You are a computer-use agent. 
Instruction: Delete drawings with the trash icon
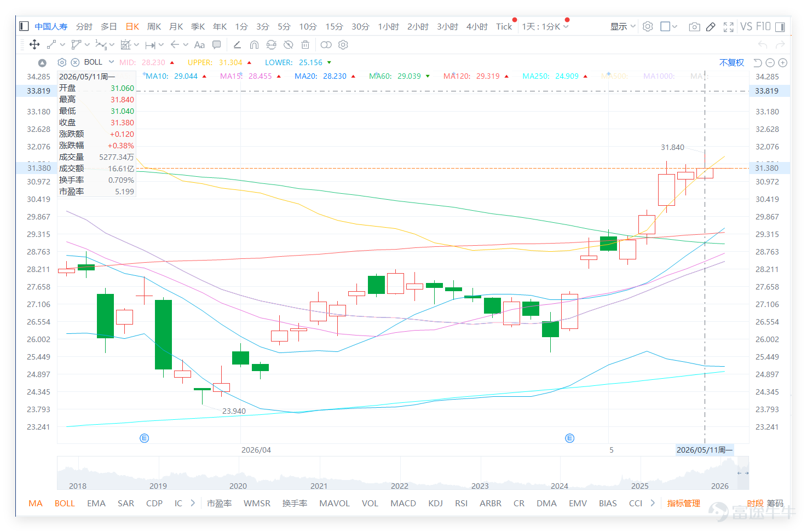click(305, 45)
